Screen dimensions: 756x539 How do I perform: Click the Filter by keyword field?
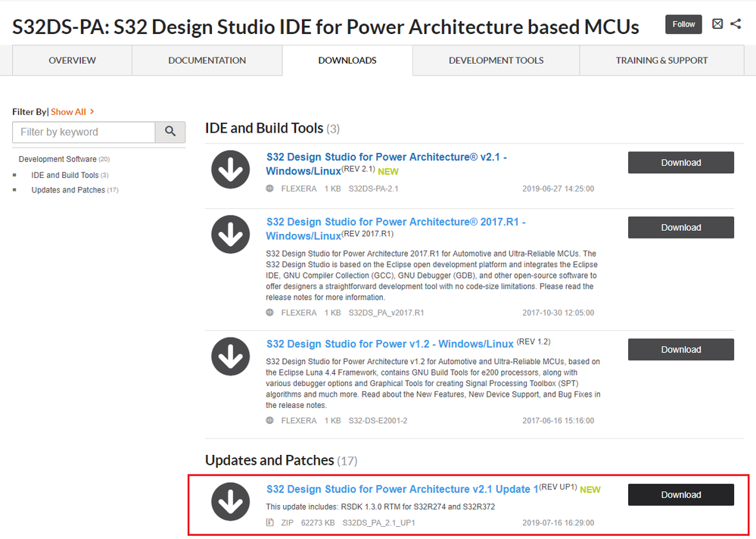[x=84, y=132]
